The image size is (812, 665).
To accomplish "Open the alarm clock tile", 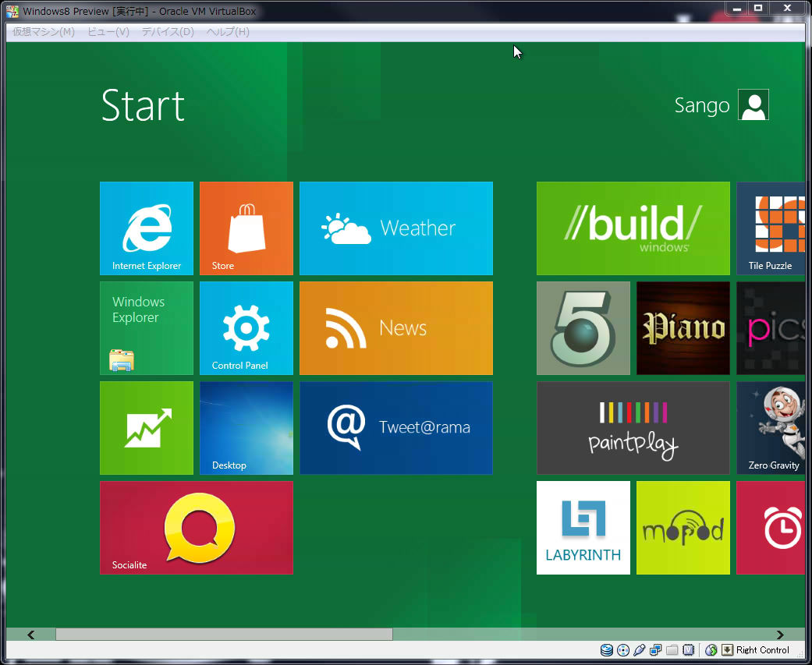I will [771, 528].
